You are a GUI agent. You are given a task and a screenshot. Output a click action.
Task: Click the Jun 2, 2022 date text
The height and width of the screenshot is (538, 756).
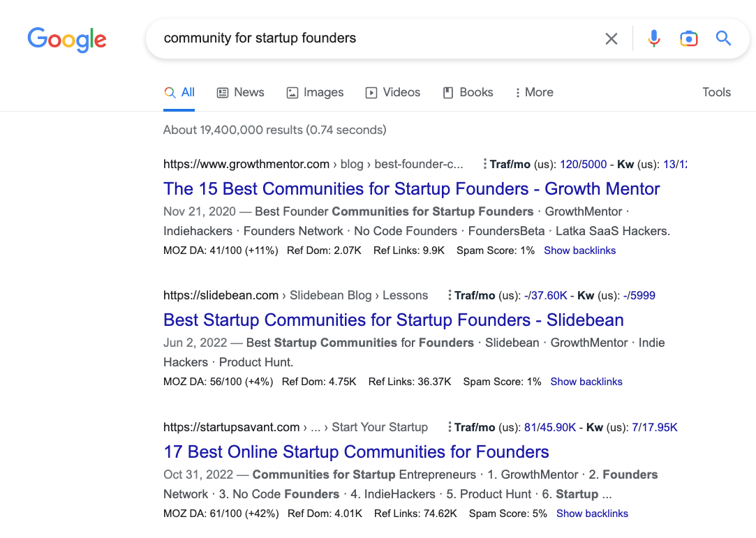(195, 343)
